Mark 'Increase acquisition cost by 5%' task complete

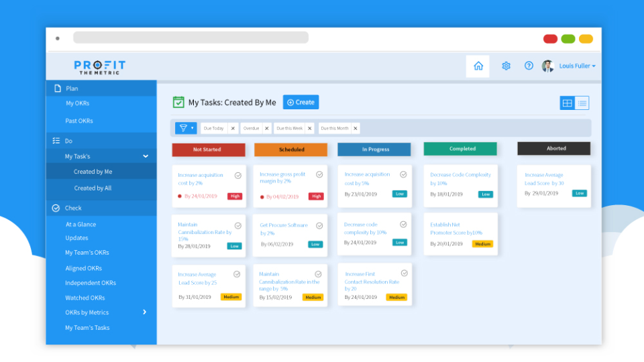click(x=403, y=174)
